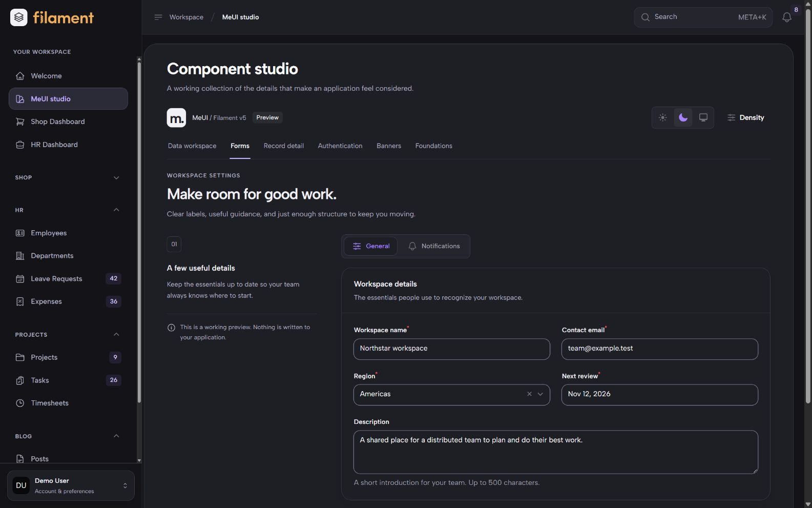812x508 pixels.
Task: Click the Expenses receipt icon
Action: tap(20, 301)
